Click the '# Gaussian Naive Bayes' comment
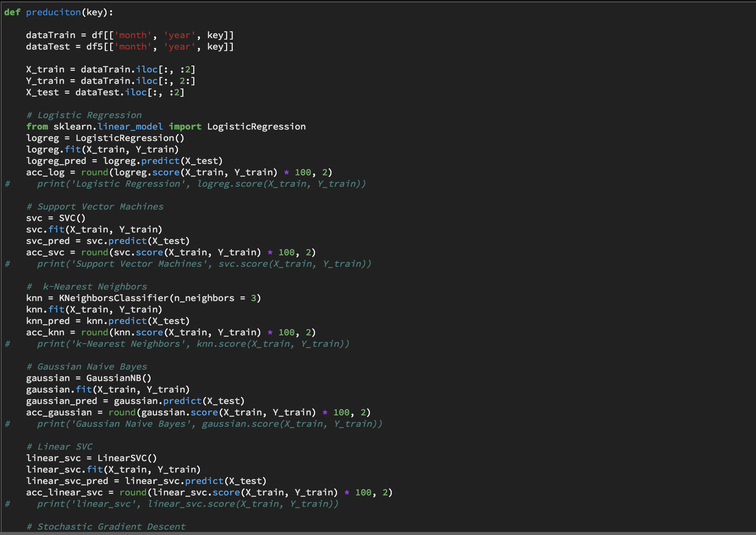Viewport: 756px width, 535px height. pyautogui.click(x=86, y=367)
